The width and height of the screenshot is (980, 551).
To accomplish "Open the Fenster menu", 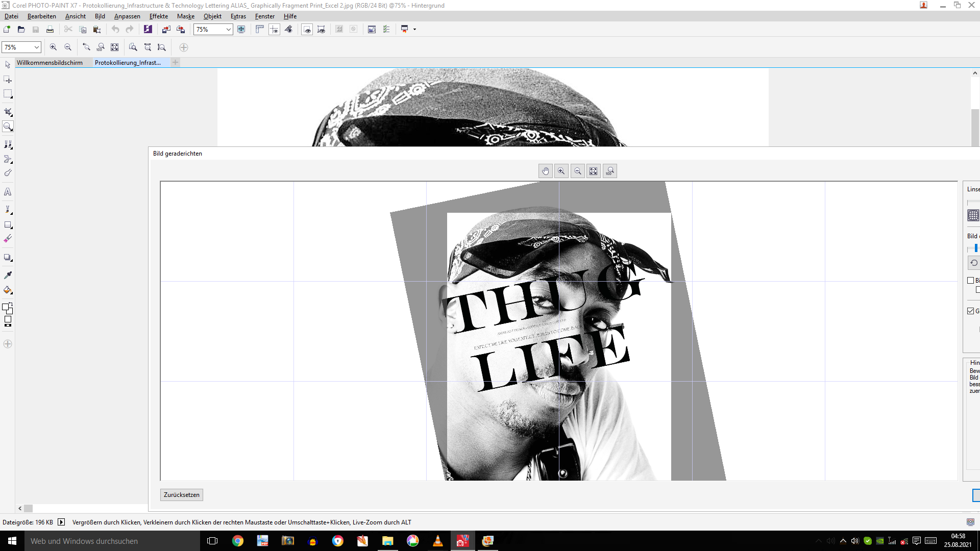I will (x=265, y=16).
